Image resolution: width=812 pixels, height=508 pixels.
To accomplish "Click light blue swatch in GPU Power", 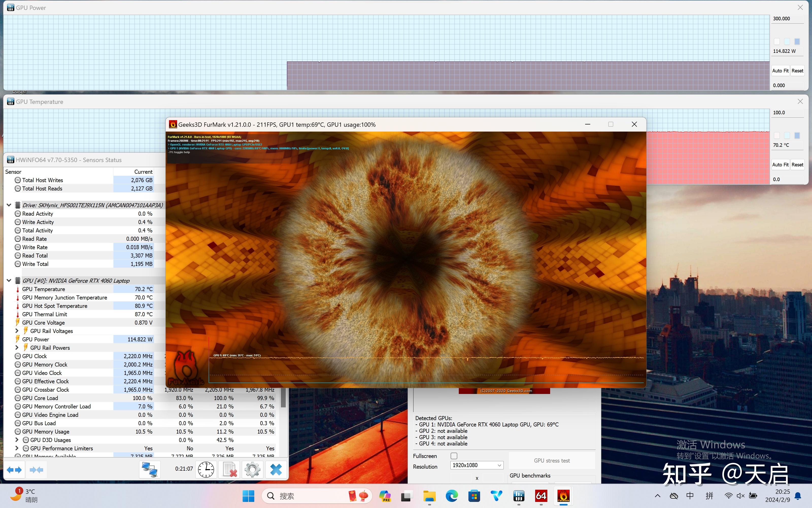I will tap(787, 42).
